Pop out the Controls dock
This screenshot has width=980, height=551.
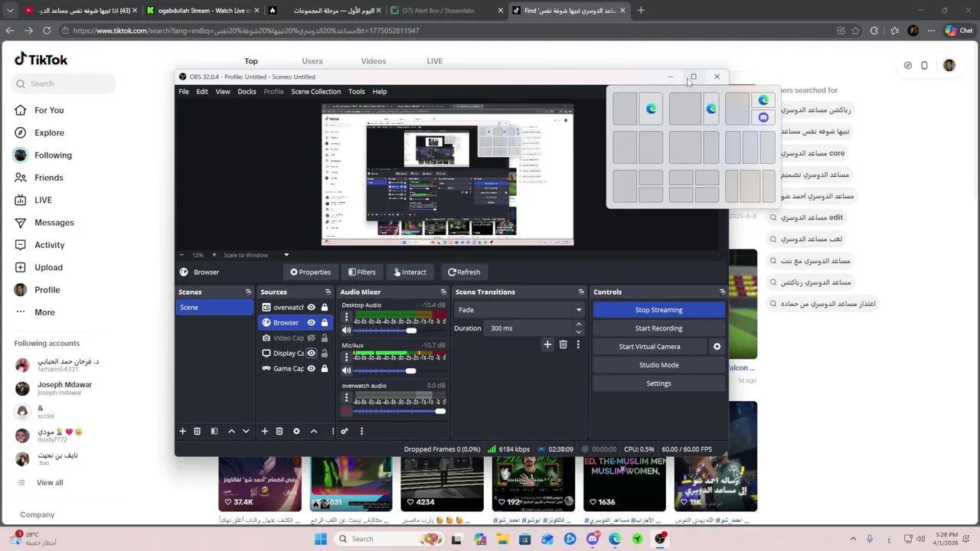point(722,292)
